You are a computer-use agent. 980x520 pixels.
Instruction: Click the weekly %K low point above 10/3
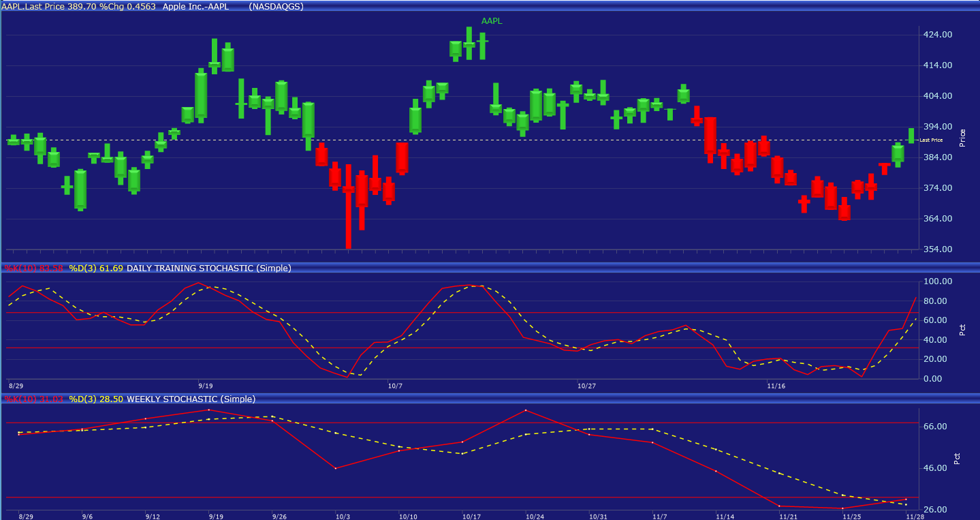click(336, 468)
